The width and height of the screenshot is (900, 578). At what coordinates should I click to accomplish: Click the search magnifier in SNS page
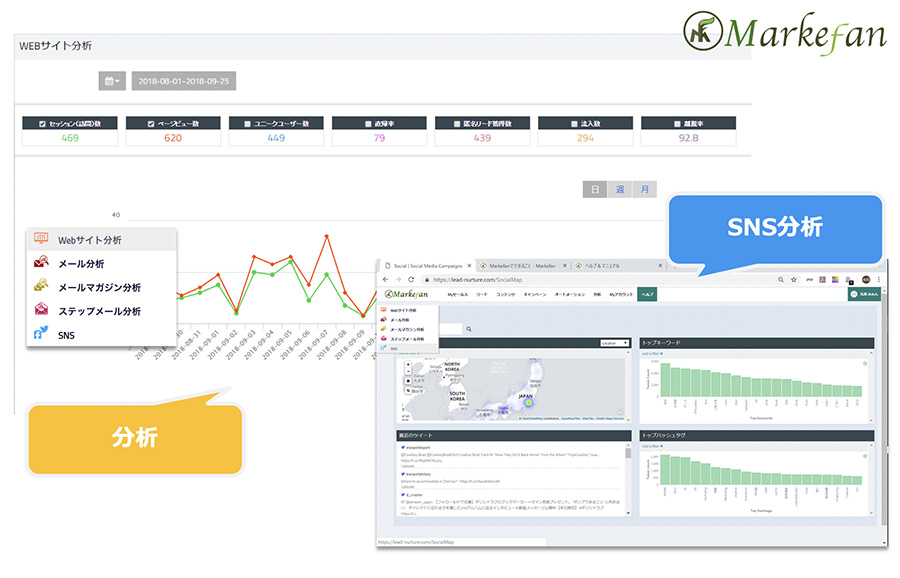[469, 329]
